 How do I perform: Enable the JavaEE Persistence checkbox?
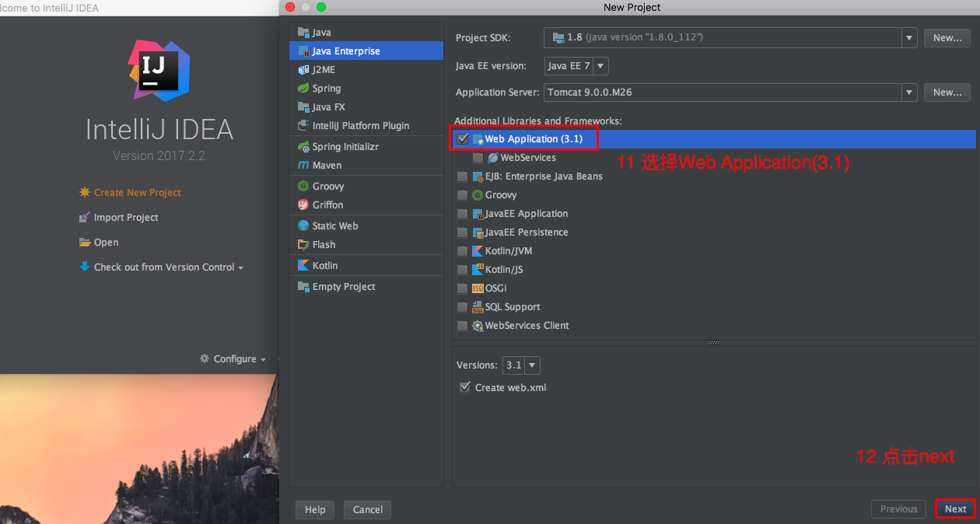[x=463, y=232]
